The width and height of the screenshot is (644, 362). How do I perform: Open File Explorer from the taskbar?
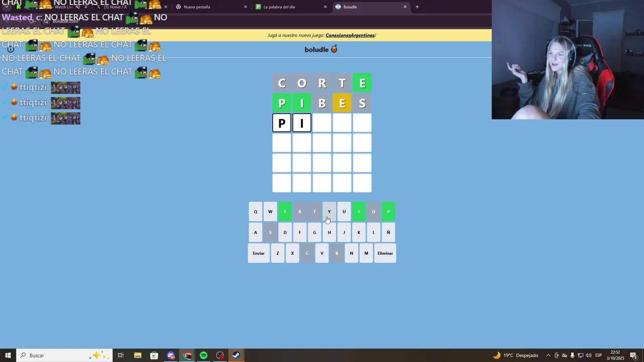pos(137,355)
